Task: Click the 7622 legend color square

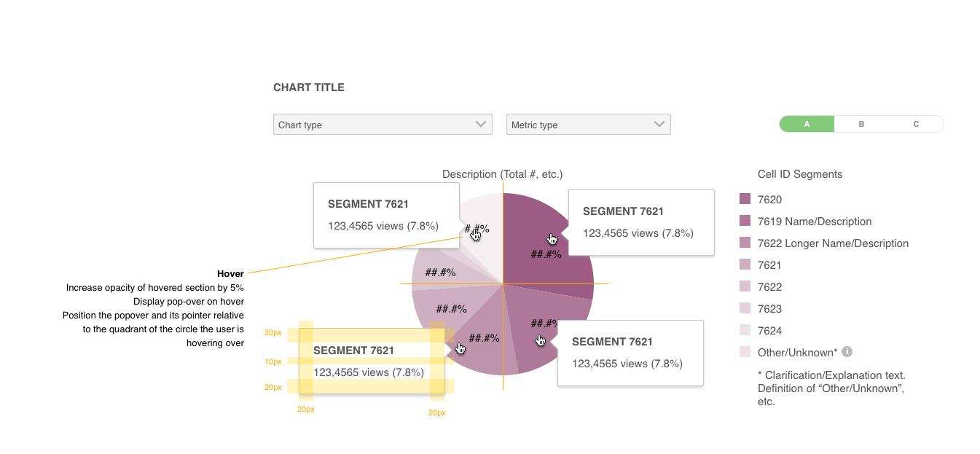Action: pos(745,286)
